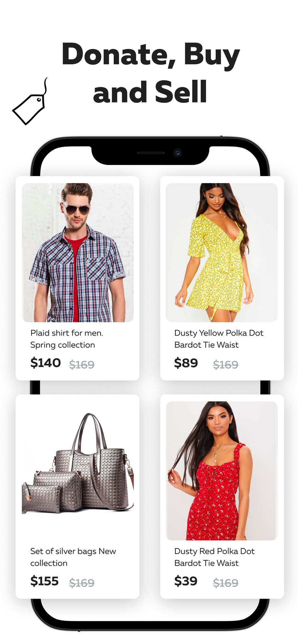Click the 'Donate, Buy and Sell' headline
Viewport: 298px width, 644px height.
150,73
